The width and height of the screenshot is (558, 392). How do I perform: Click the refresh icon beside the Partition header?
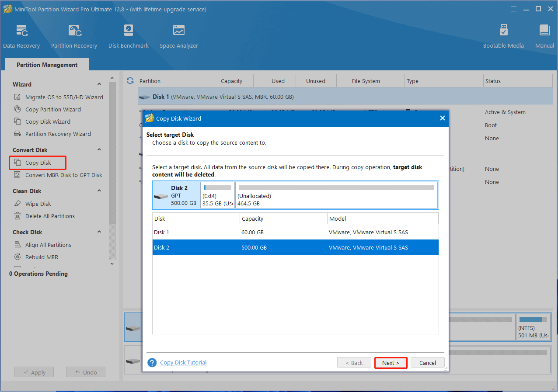[130, 81]
